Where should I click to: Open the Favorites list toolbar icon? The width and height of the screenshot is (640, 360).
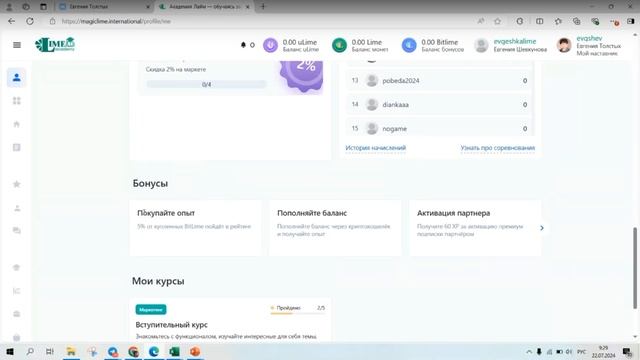pyautogui.click(x=558, y=21)
